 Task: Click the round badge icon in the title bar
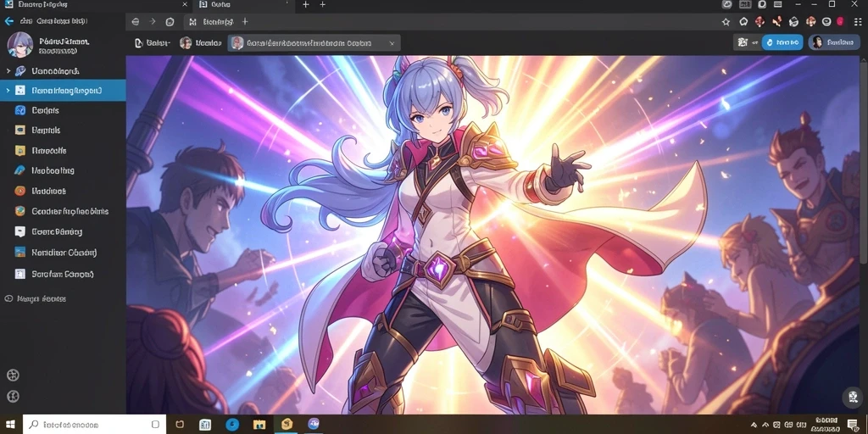click(726, 4)
